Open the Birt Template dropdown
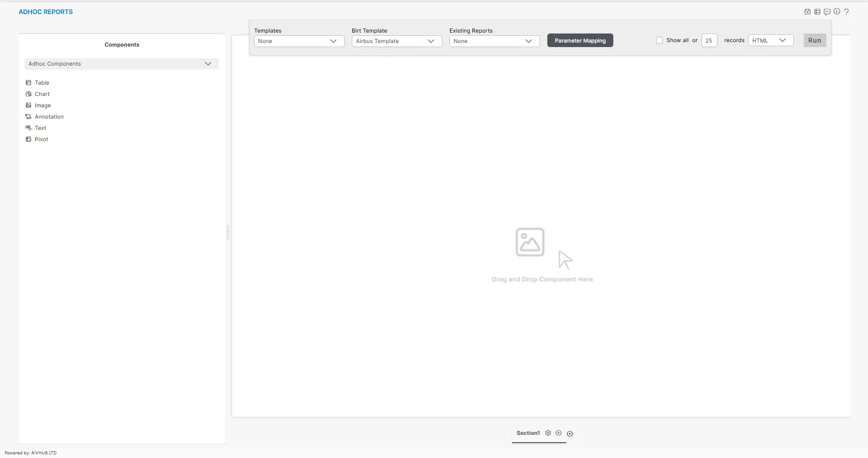Image resolution: width=868 pixels, height=458 pixels. pyautogui.click(x=397, y=41)
